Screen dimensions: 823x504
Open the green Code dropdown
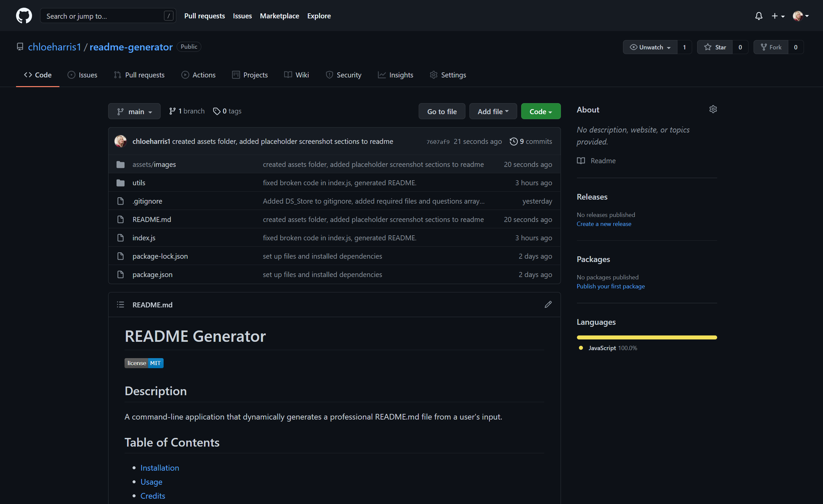pos(541,111)
